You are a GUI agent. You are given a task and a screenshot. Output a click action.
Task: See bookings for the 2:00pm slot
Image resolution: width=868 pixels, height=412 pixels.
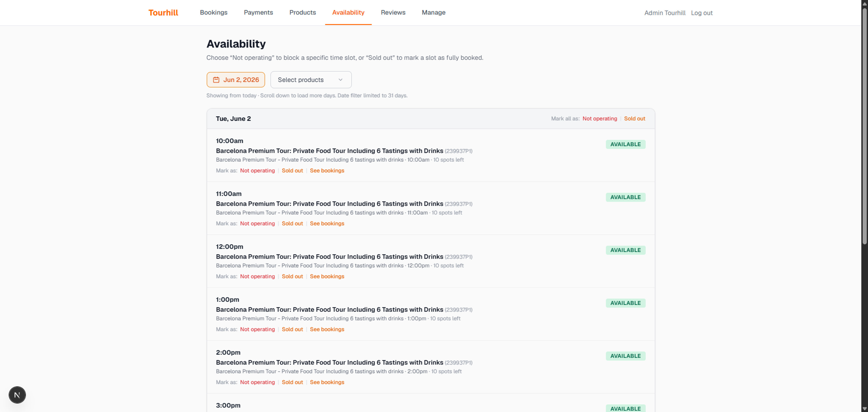tap(327, 382)
